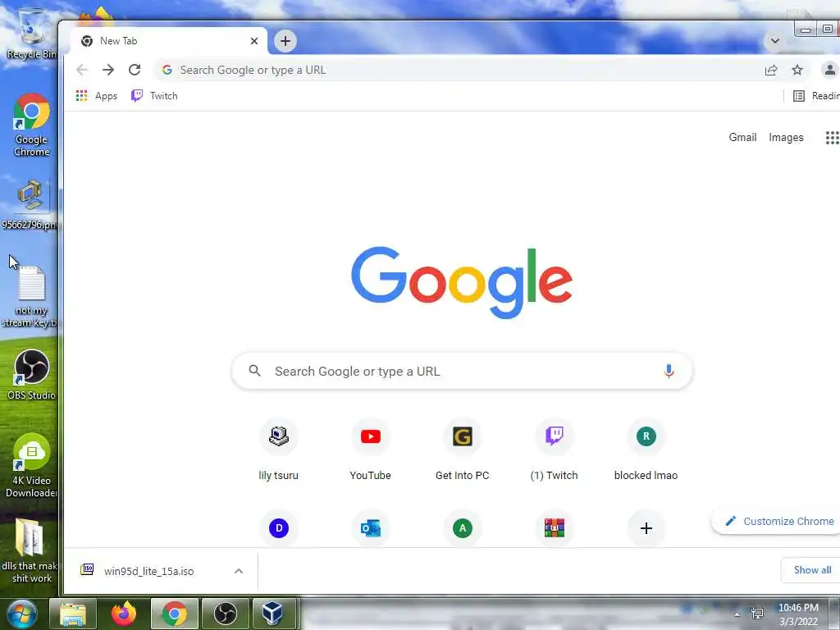This screenshot has height=630, width=840.
Task: Select the dlls that make shit work folder
Action: coord(30,551)
